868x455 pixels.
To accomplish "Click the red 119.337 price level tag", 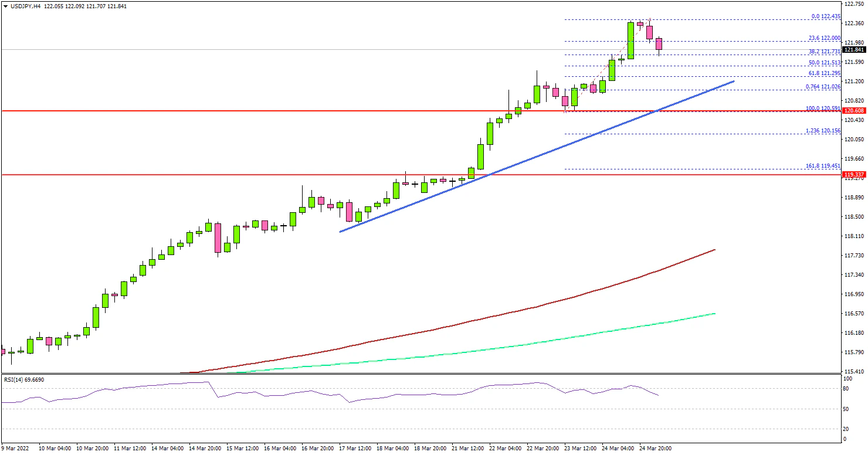I will 855,175.
